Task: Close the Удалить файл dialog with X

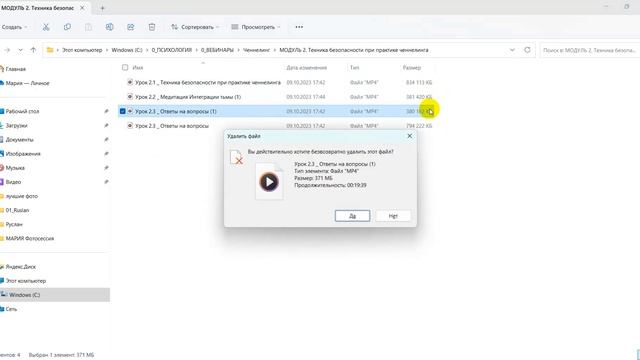Action: coord(410,136)
